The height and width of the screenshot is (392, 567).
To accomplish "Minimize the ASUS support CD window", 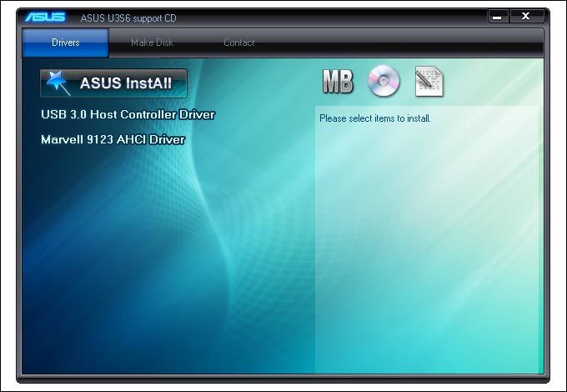I will pos(499,17).
